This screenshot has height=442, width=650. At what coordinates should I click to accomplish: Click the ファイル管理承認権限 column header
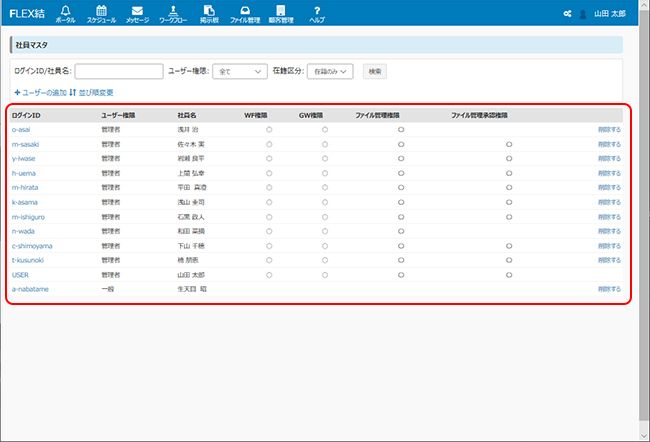[479, 115]
